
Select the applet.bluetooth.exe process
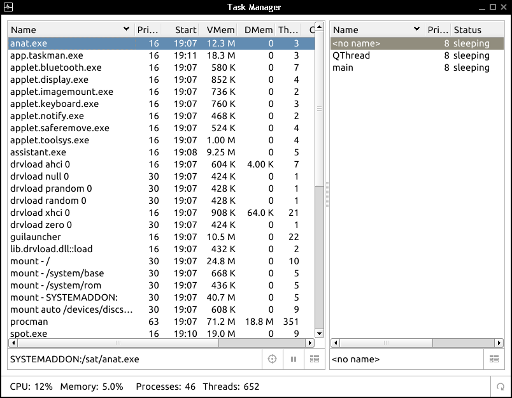click(161, 68)
